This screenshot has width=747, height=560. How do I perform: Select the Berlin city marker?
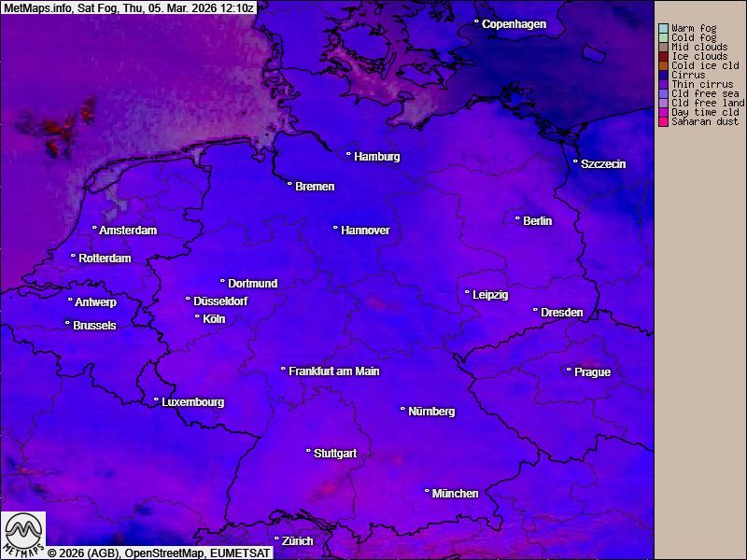(518, 219)
